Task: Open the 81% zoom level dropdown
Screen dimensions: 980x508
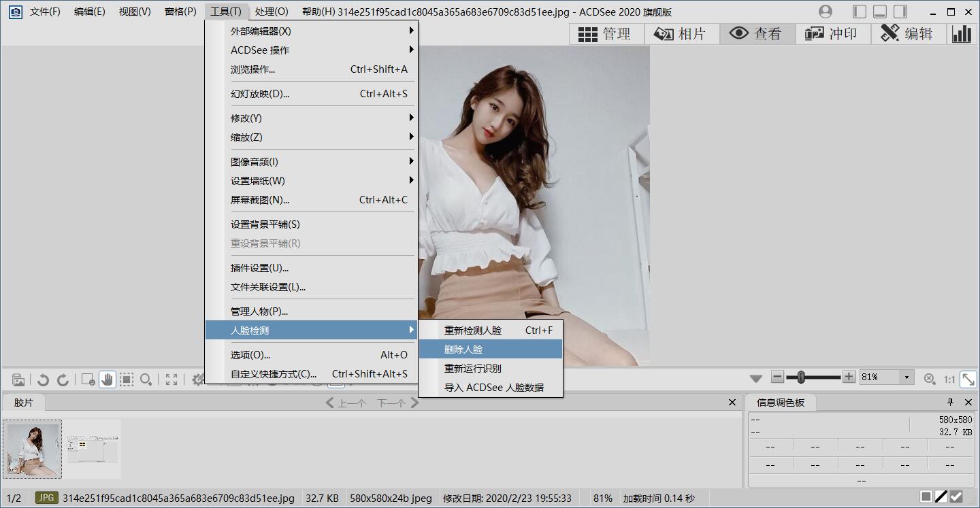Action: tap(906, 377)
